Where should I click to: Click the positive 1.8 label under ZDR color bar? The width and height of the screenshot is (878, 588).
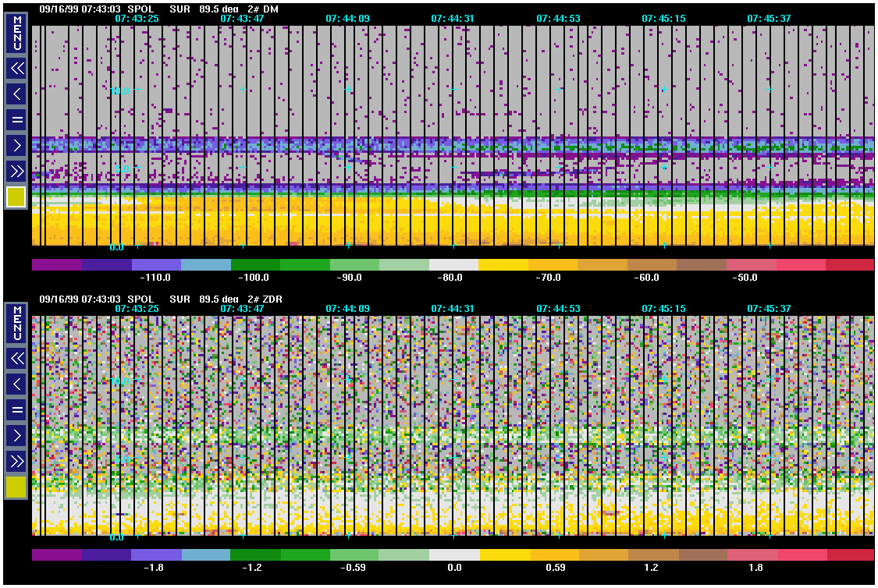755,567
